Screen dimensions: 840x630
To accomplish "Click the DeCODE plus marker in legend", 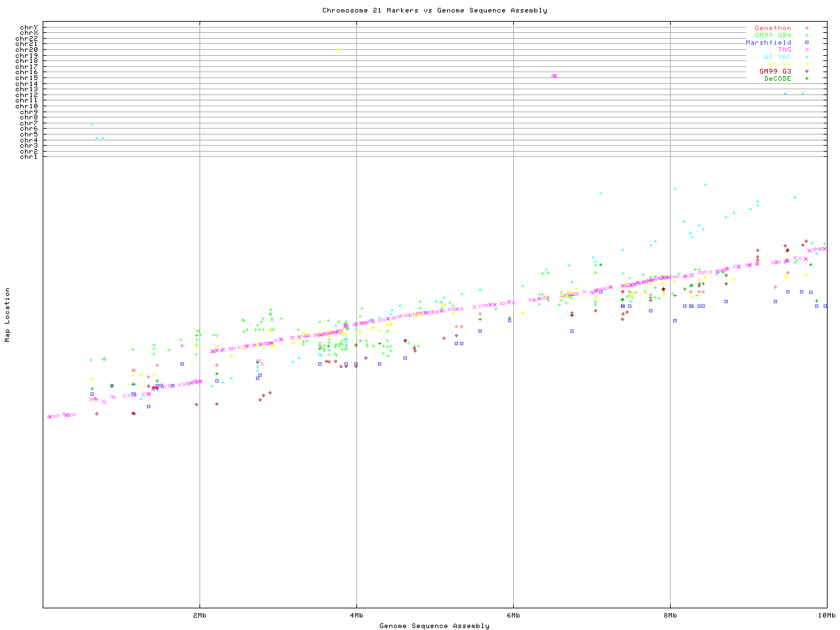I will tap(807, 79).
